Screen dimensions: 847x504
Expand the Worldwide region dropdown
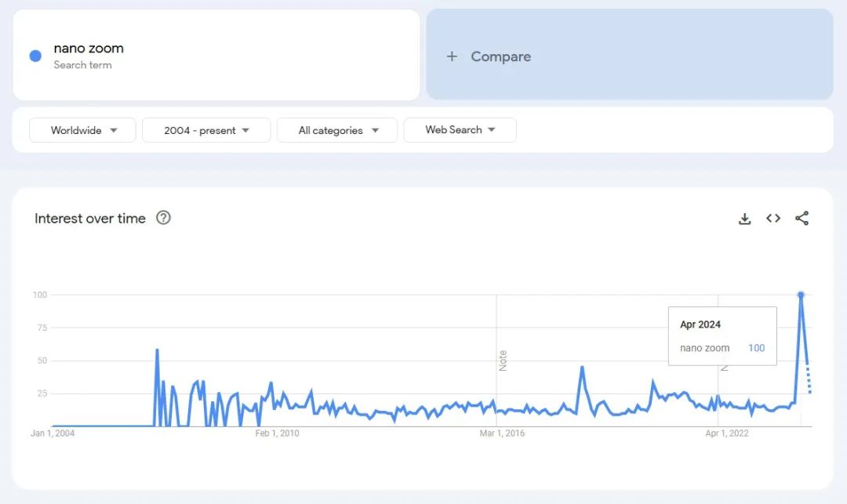tap(82, 130)
